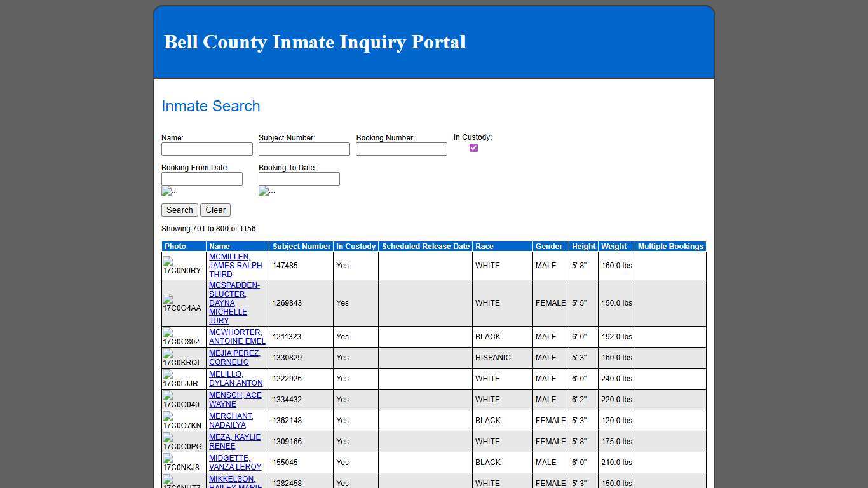Click the Name column header

219,246
